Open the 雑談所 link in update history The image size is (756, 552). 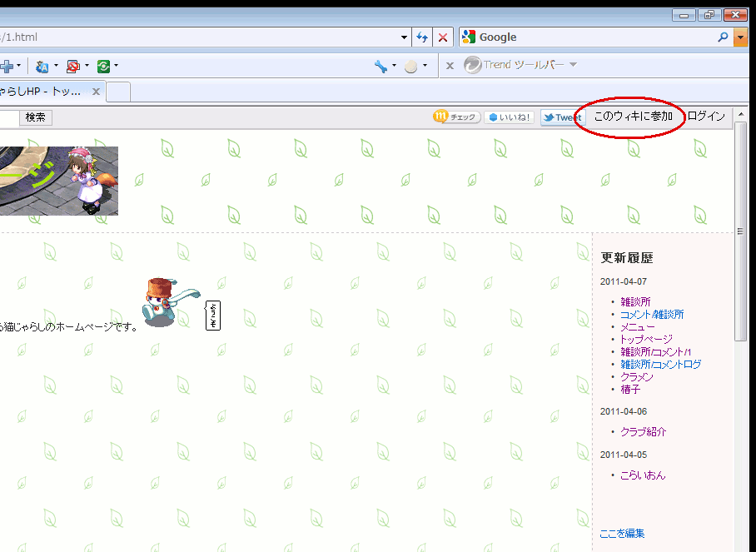[635, 301]
